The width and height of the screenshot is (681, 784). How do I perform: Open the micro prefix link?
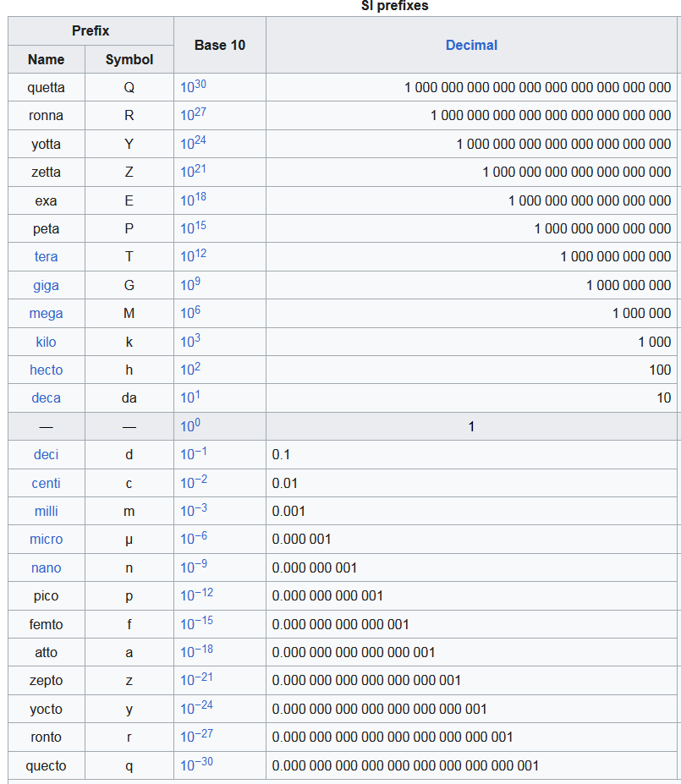tap(46, 539)
